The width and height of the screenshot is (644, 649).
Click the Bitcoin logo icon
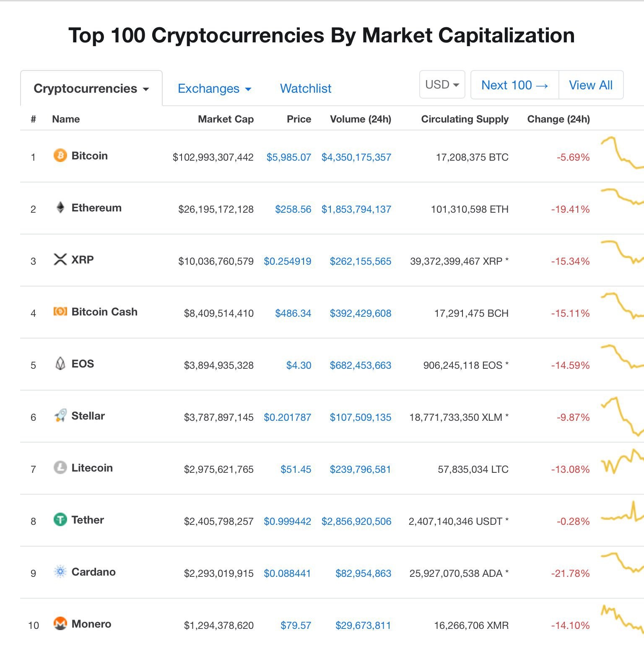(x=60, y=156)
